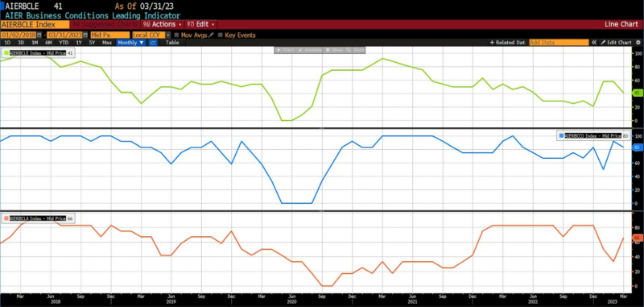Open the Monthly periodicity dropdown
Screen dimensions: 644x307
pos(130,43)
